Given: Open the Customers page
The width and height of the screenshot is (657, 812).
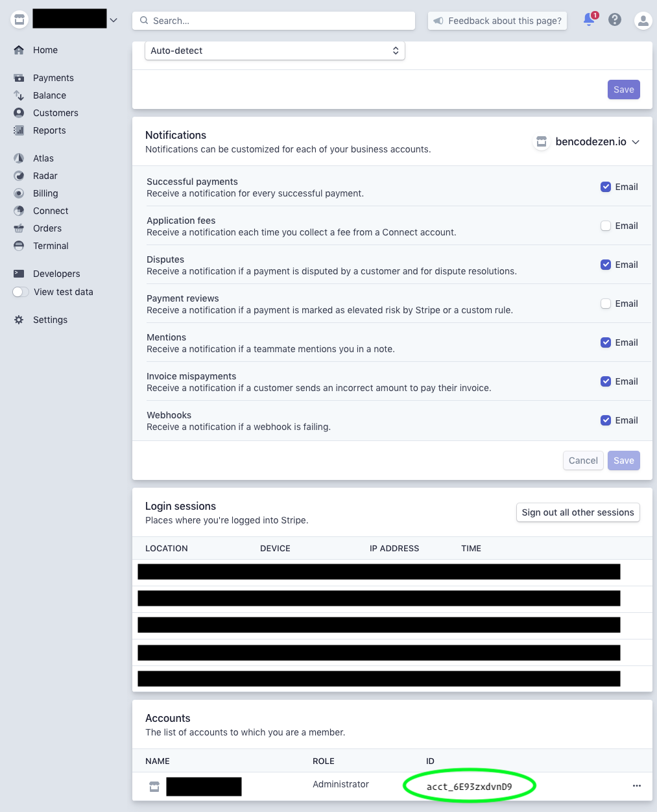Looking at the screenshot, I should click(x=55, y=112).
